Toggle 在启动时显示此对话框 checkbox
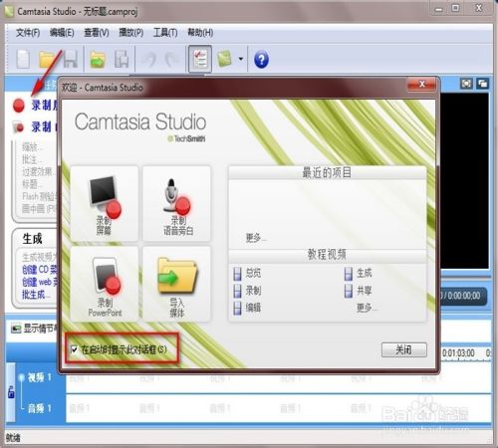 74,349
